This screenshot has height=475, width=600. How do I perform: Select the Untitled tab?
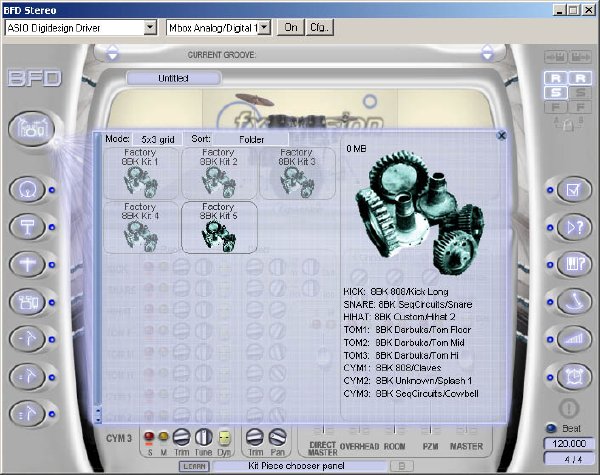[174, 78]
